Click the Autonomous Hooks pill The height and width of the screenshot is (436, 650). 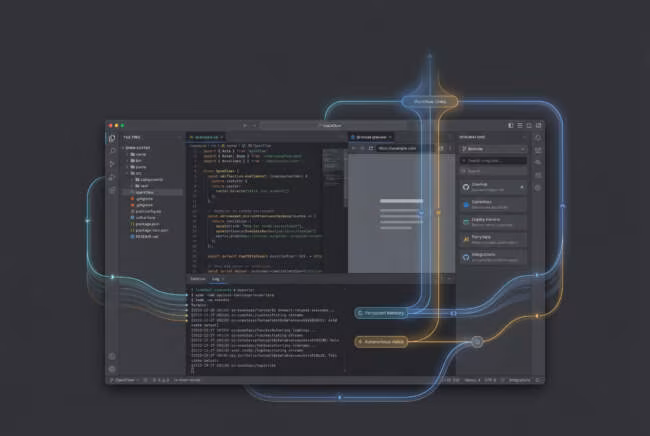coord(381,342)
